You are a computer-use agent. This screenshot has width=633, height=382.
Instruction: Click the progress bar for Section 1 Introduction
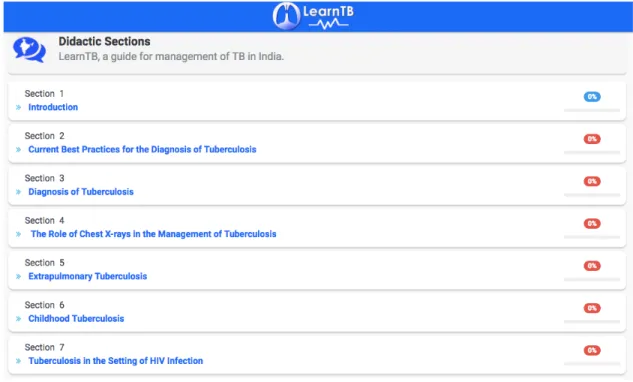[592, 110]
